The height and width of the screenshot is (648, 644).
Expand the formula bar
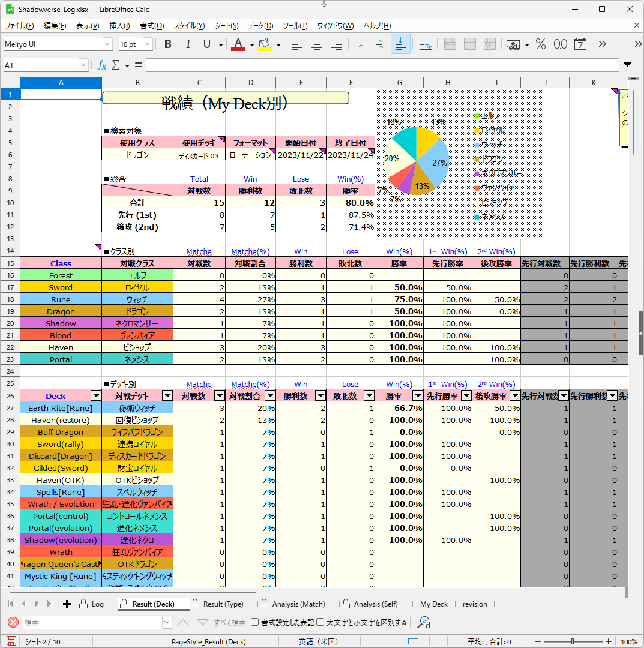(x=627, y=64)
